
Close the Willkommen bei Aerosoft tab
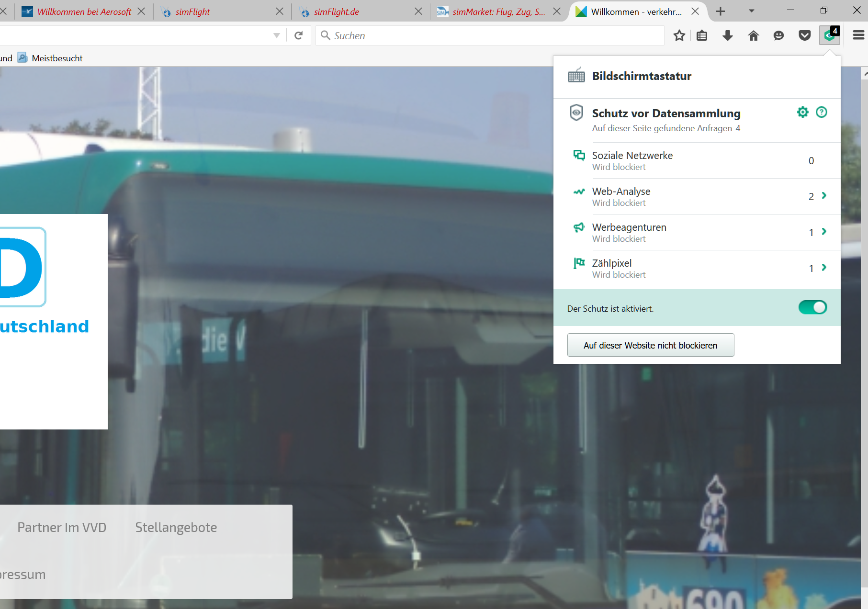[141, 11]
